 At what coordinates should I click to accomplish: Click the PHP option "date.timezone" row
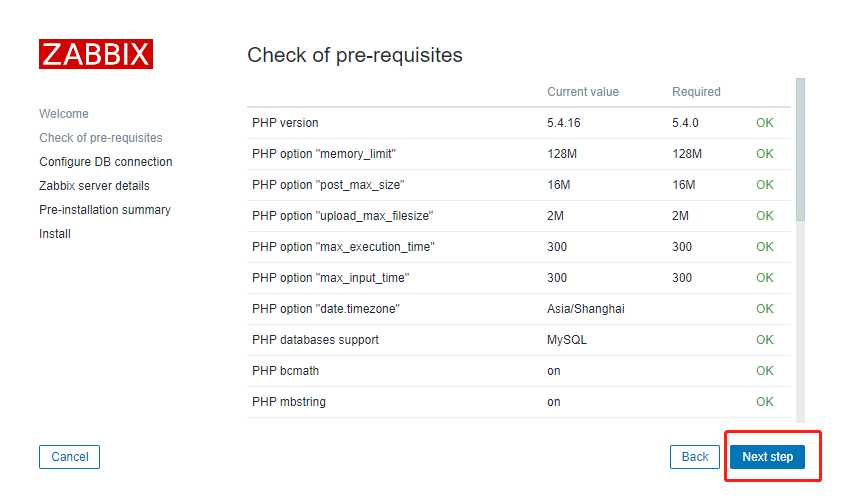332,309
